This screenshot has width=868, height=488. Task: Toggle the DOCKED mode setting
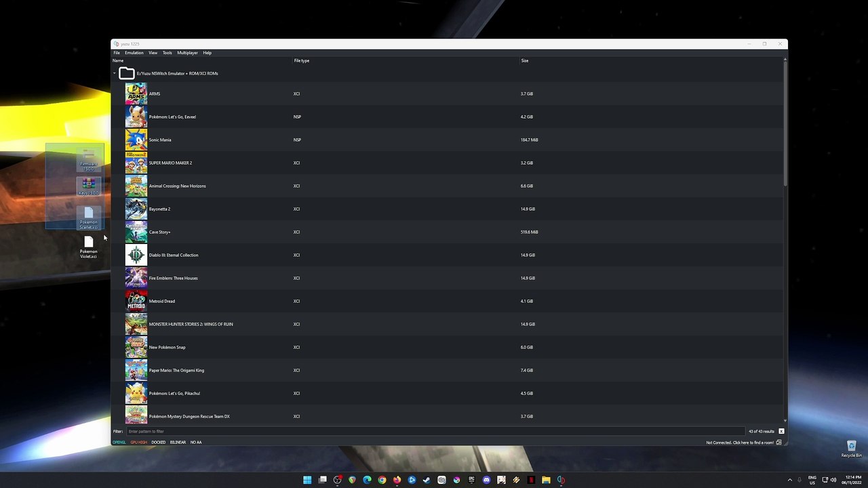click(x=158, y=442)
